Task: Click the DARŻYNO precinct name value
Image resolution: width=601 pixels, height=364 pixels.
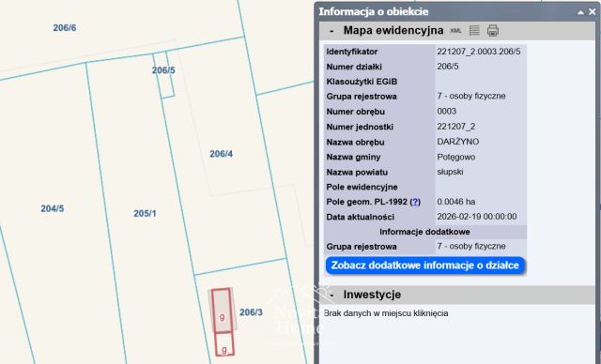Action: coord(458,142)
